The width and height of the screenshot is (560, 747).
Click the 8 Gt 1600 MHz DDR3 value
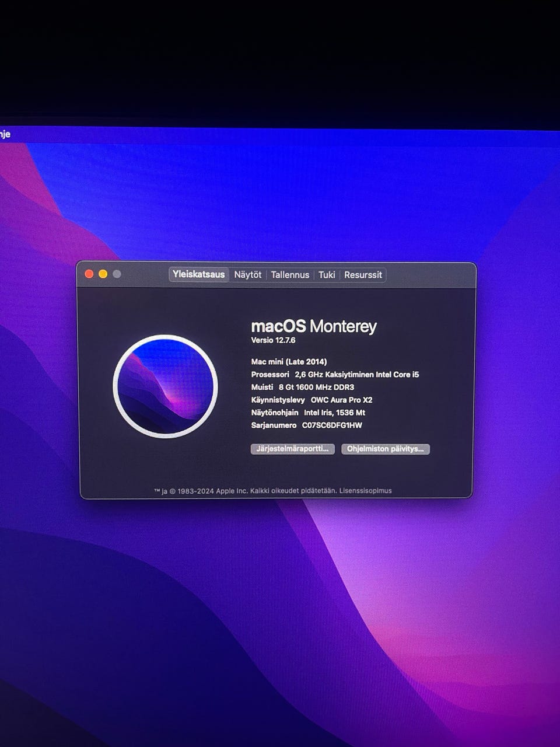tap(316, 388)
